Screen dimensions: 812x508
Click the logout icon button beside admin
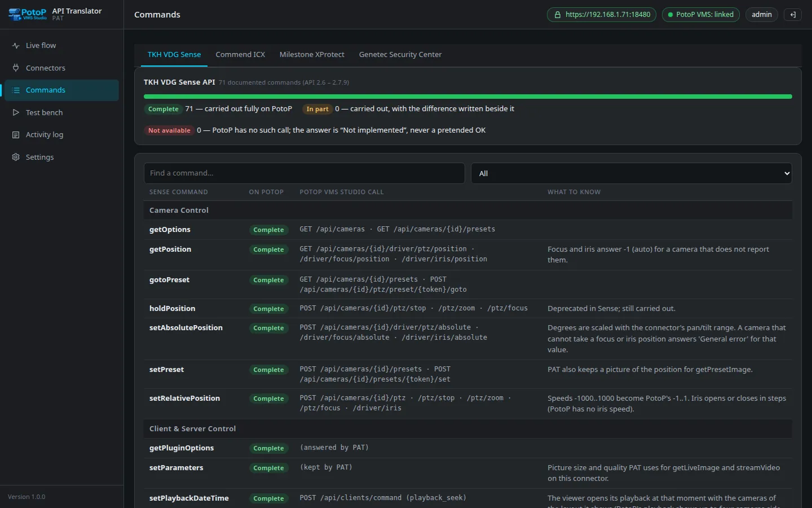(x=793, y=15)
